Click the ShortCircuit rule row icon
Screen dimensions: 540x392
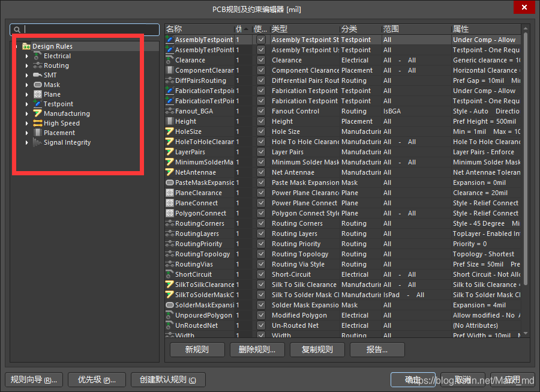tap(169, 274)
